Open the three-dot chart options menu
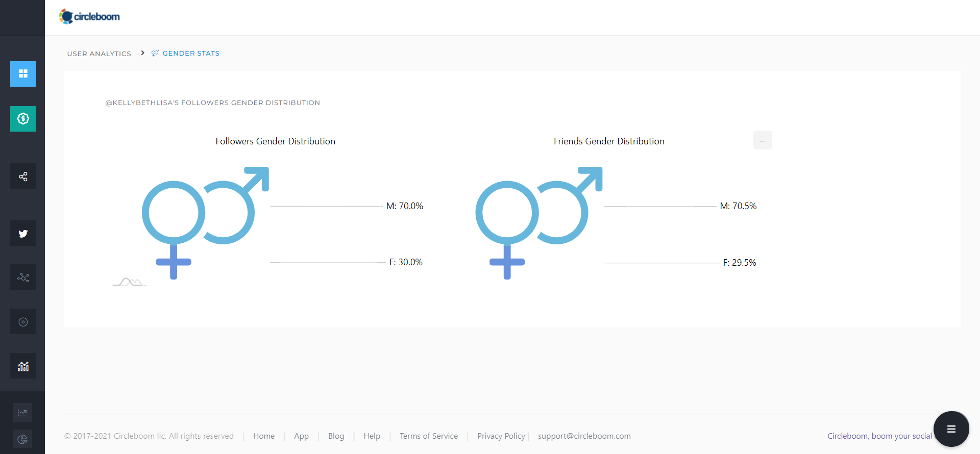The width and height of the screenshot is (980, 454). [763, 140]
